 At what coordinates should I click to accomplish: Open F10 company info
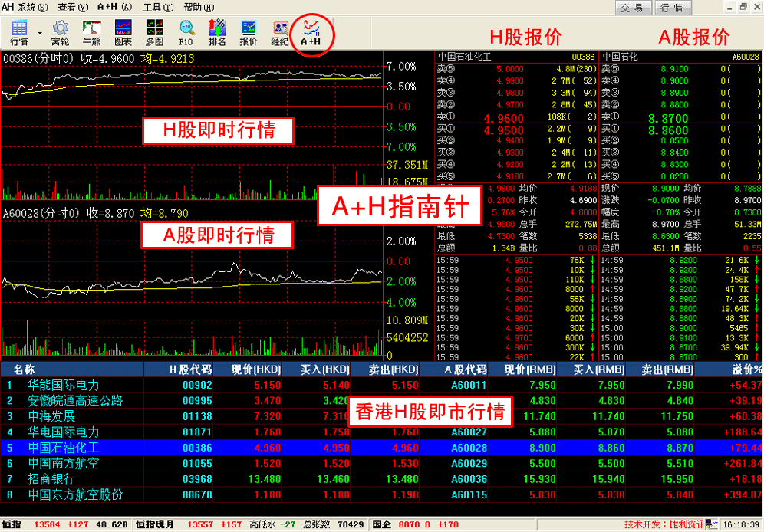tap(186, 33)
